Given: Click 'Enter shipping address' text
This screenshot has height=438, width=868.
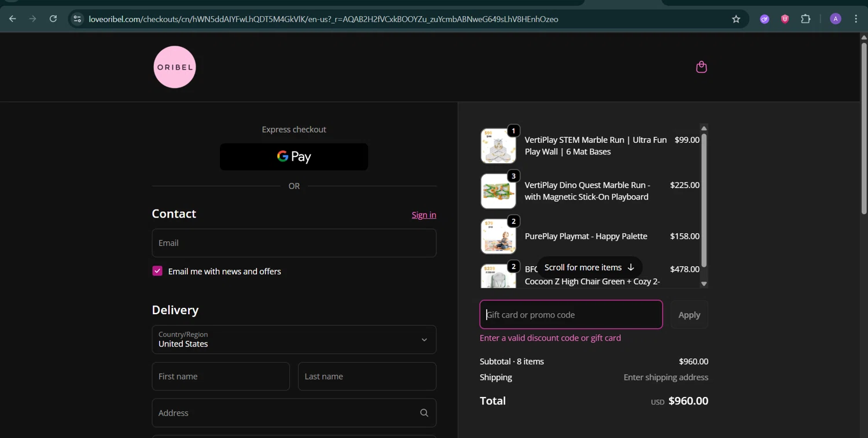Looking at the screenshot, I should click(x=666, y=377).
